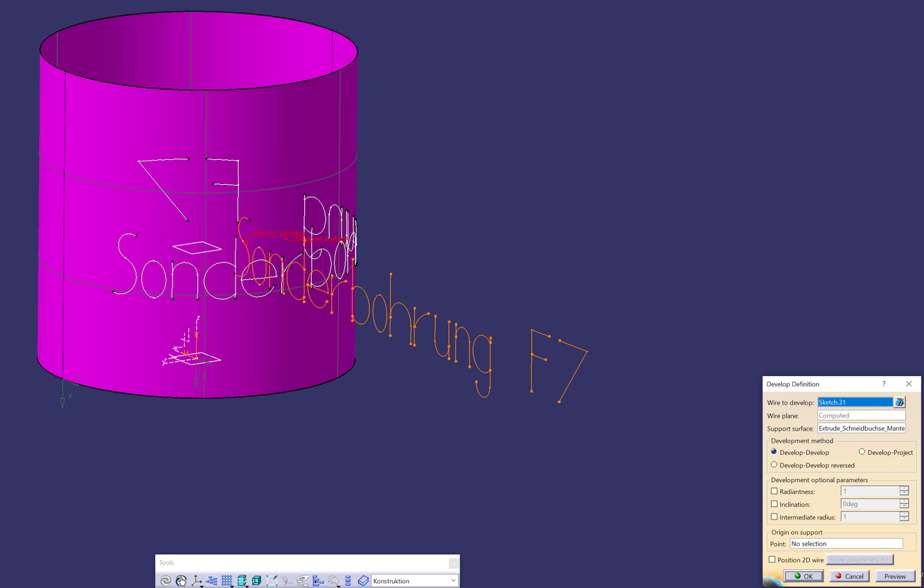924x588 pixels.
Task: Close the Develop Definition dialog
Action: 909,384
